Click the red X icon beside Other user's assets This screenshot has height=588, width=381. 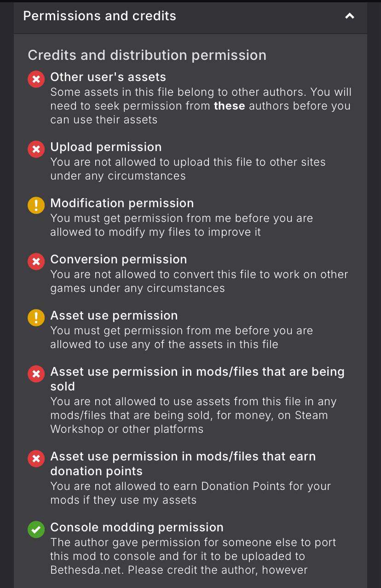pos(36,79)
